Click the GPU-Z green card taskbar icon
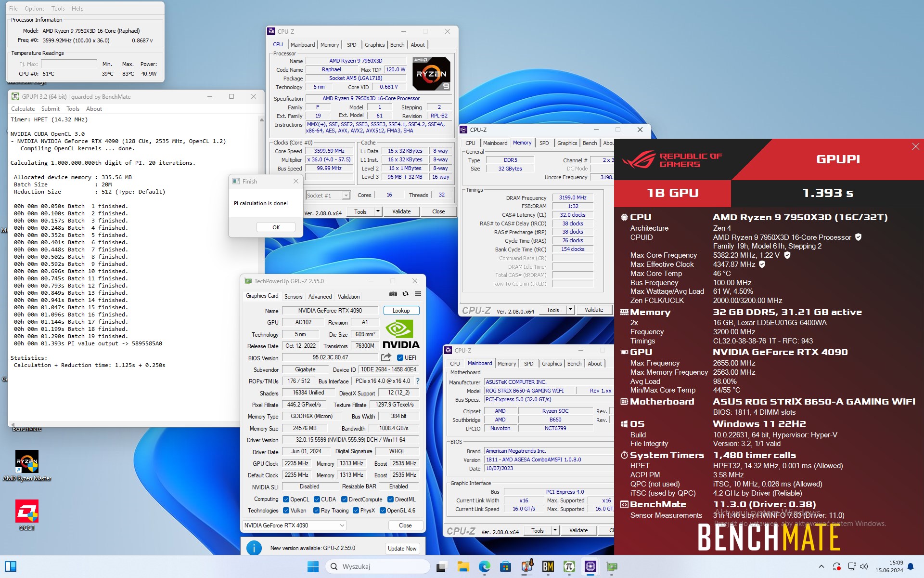924x578 pixels. [612, 566]
